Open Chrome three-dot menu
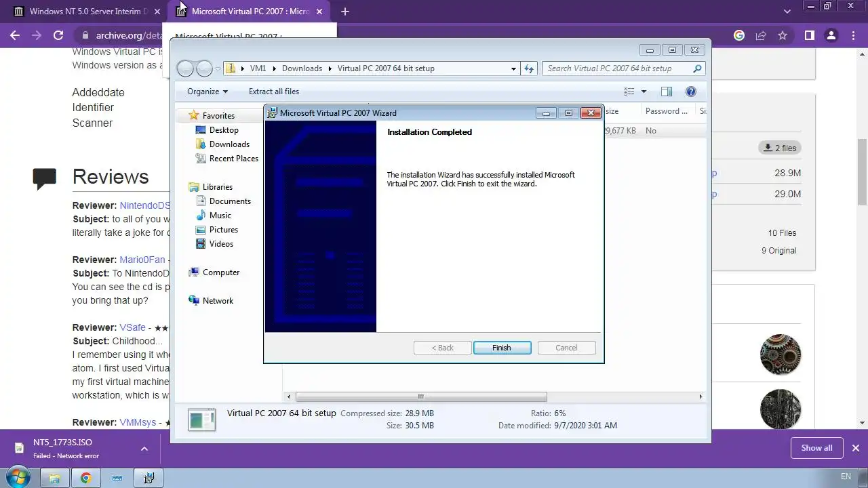This screenshot has width=868, height=488. (853, 35)
